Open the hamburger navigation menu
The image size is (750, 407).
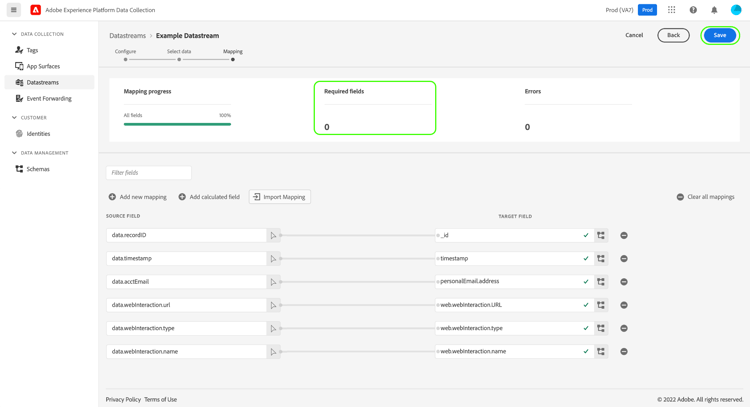pyautogui.click(x=13, y=10)
